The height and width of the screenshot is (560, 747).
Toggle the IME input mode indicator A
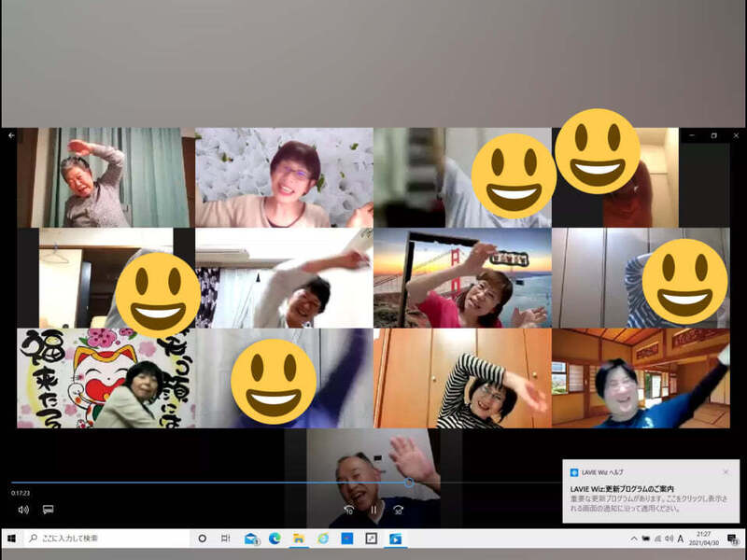coord(680,539)
